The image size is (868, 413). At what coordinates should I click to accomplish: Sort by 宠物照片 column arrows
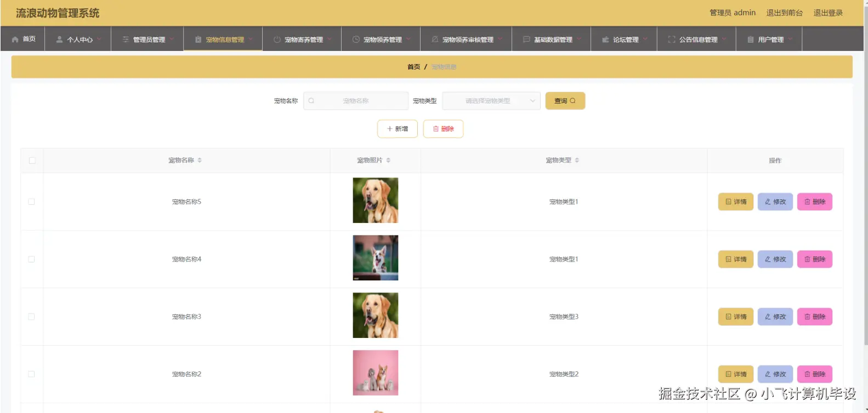pyautogui.click(x=388, y=160)
